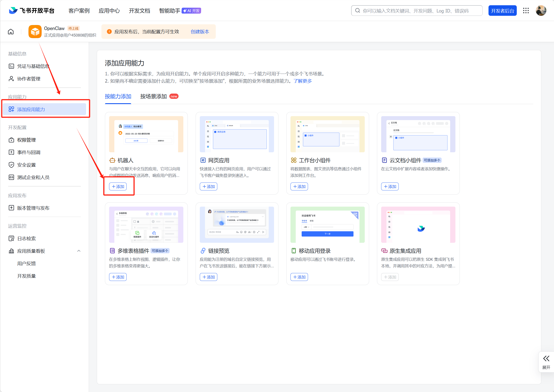Open the app grid launcher icon
This screenshot has width=554, height=392.
526,11
